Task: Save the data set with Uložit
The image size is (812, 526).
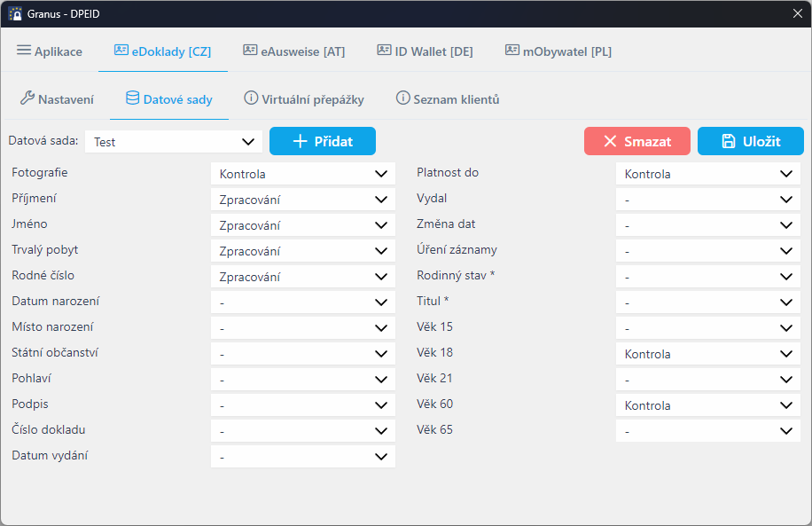Action: (x=750, y=141)
